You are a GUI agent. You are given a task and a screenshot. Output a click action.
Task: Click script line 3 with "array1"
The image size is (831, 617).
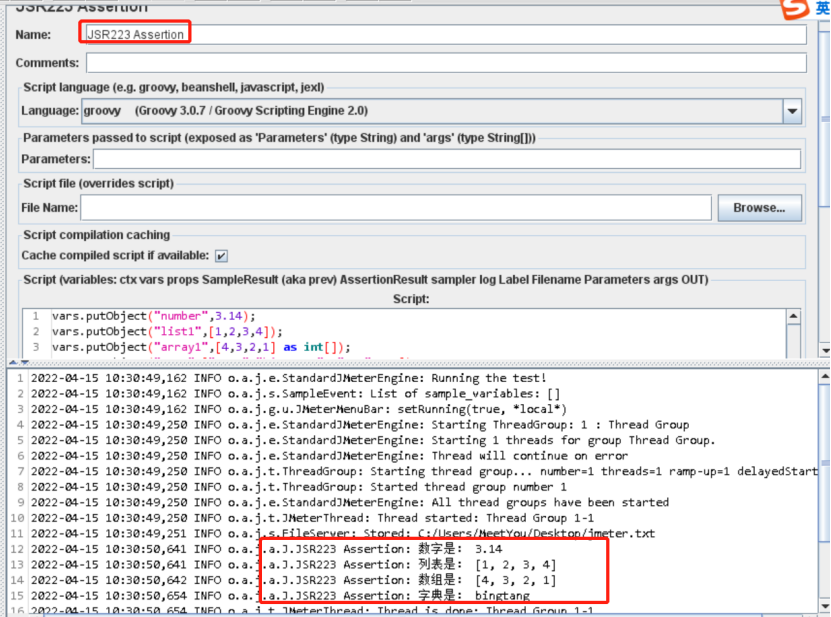(201, 347)
